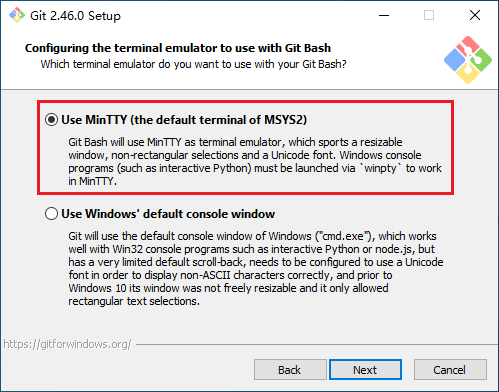The image size is (499, 392).
Task: Click the greyed-out maximize button
Action: [x=429, y=15]
